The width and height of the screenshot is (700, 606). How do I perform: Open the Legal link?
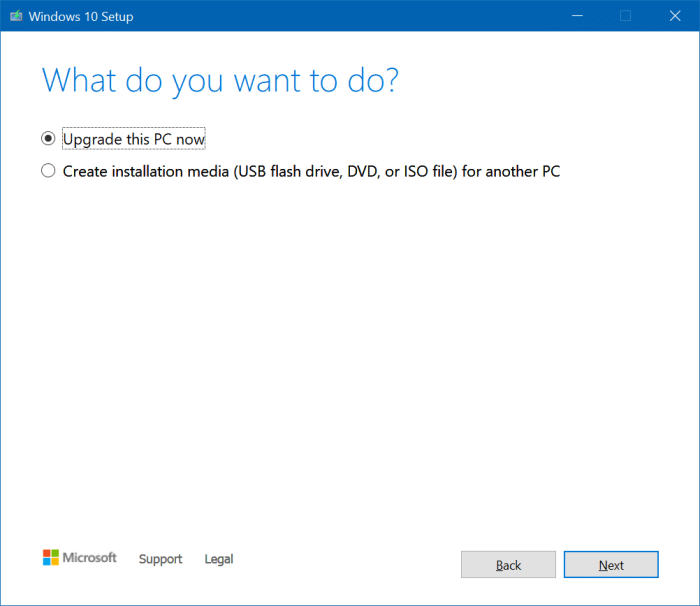[x=219, y=559]
